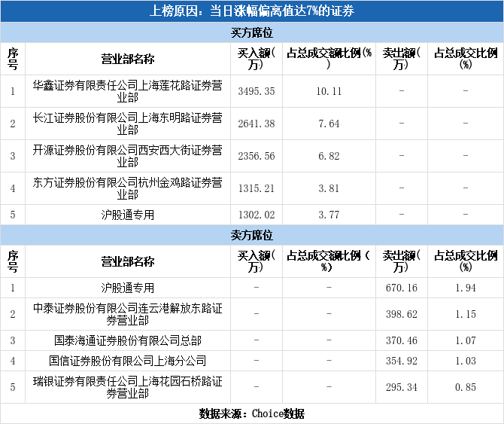Click sell amount value 370.46

[x=402, y=340]
